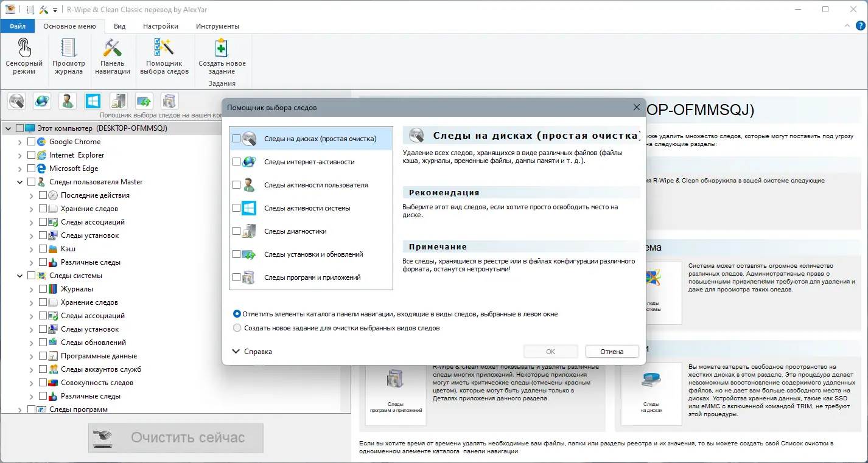The height and width of the screenshot is (463, 868).
Task: Tick the Следы ассоциаций checkbox under Master
Action: pyautogui.click(x=43, y=222)
